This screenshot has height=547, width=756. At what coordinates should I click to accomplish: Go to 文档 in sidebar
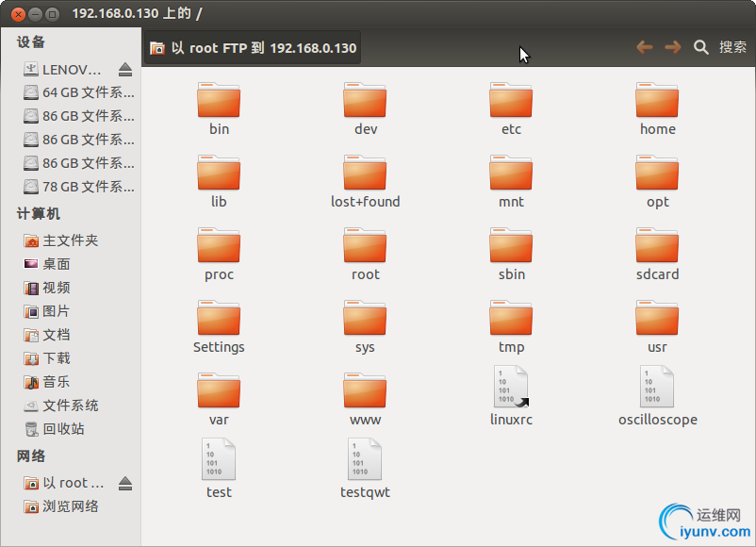[47, 335]
